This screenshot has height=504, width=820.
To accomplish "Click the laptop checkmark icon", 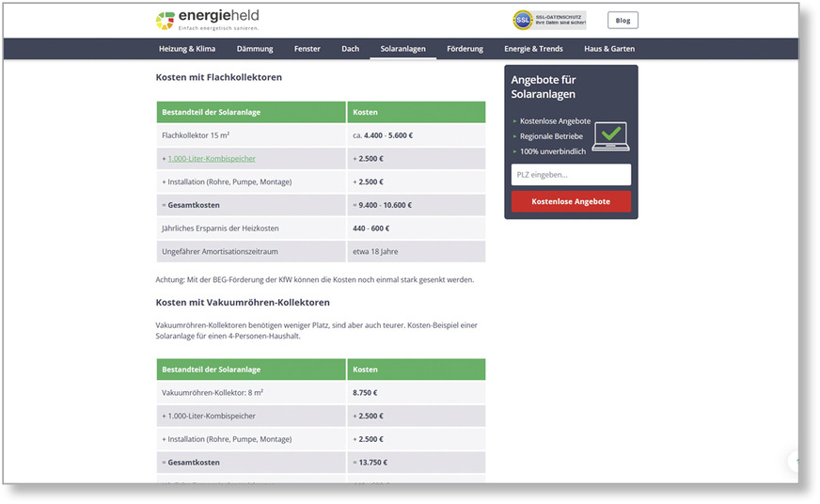I will (610, 135).
